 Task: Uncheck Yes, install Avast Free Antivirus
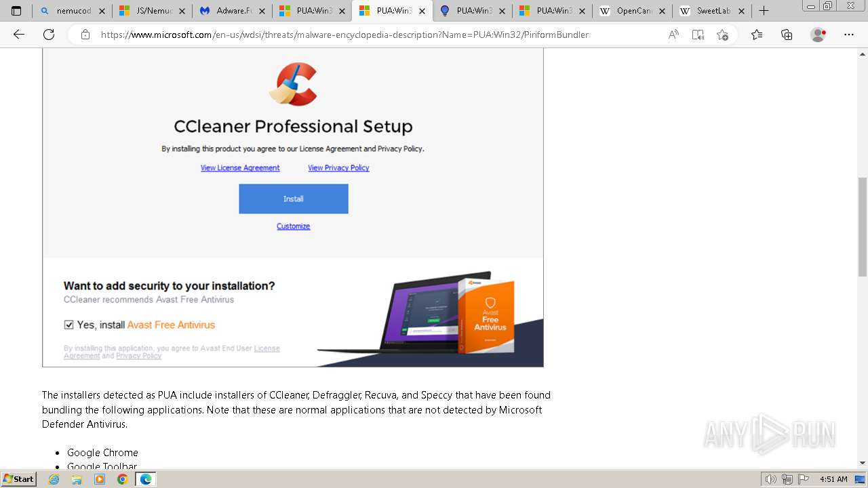(x=68, y=325)
